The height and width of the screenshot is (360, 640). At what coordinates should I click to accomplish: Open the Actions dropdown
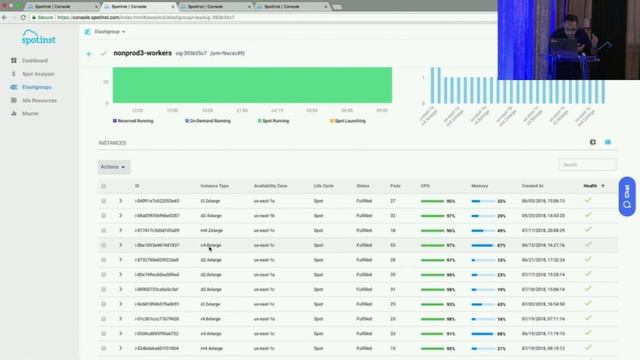click(114, 167)
